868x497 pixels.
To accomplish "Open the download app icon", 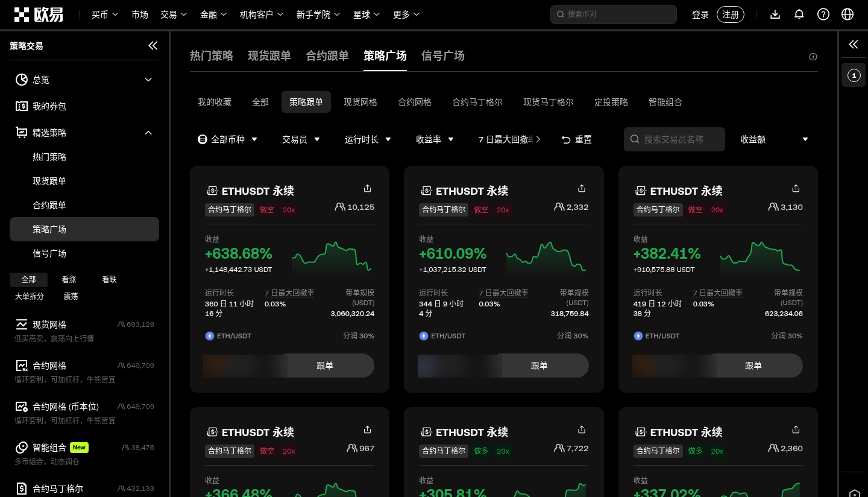I will point(775,14).
